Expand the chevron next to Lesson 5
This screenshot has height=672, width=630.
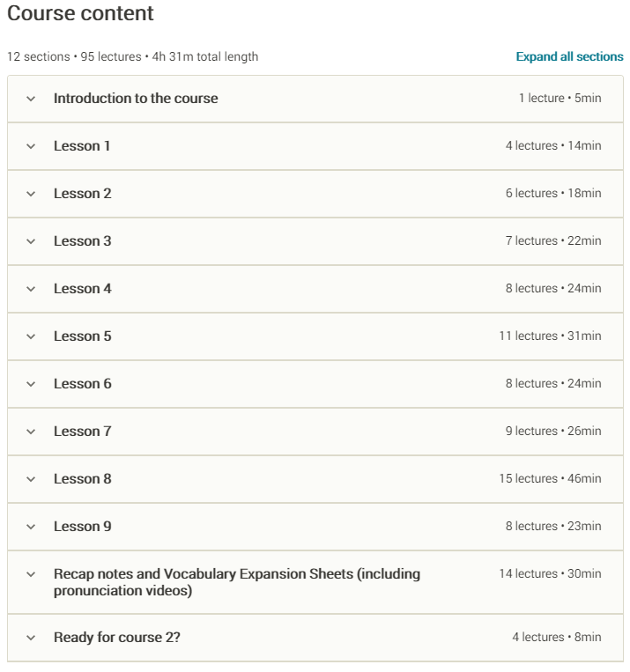coord(31,336)
